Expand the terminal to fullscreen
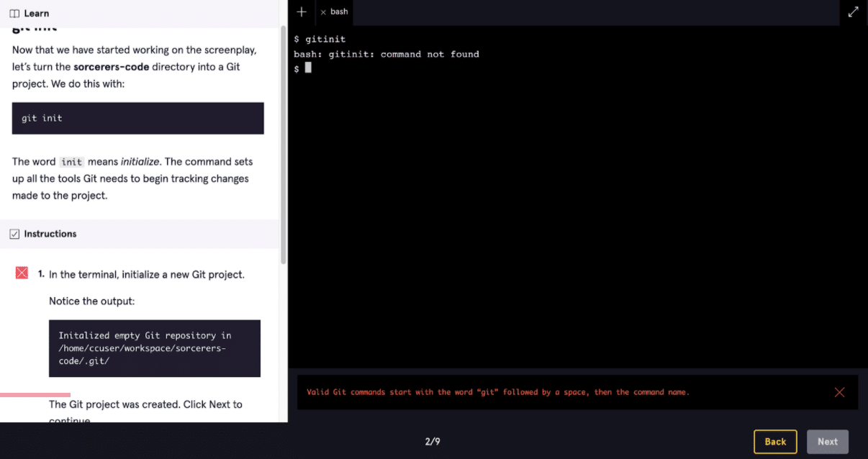868x459 pixels. (853, 12)
